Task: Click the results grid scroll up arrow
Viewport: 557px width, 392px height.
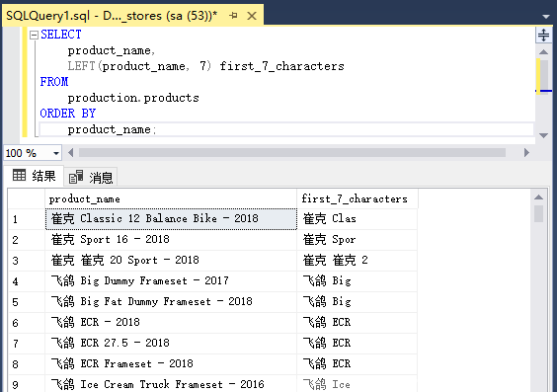Action: (x=538, y=197)
